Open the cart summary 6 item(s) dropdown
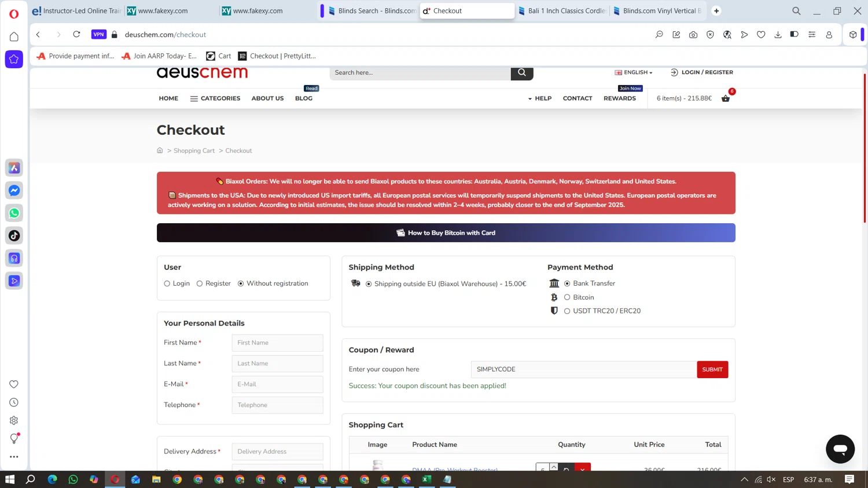868x488 pixels. click(x=684, y=98)
